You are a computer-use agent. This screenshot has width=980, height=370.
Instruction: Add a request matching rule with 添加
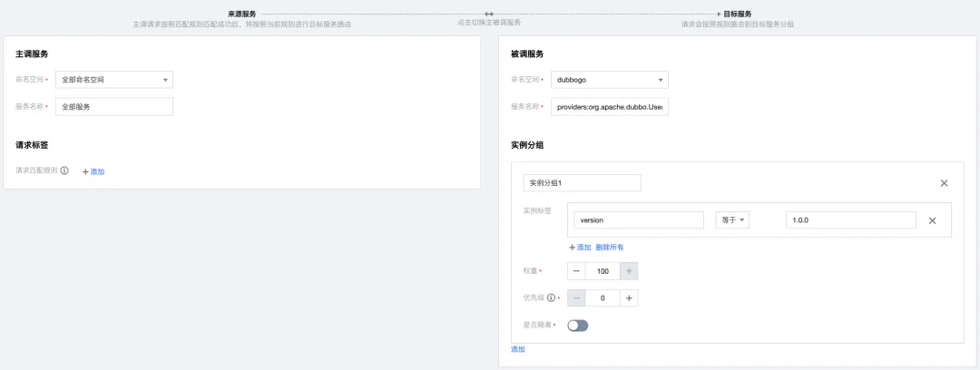pyautogui.click(x=93, y=171)
